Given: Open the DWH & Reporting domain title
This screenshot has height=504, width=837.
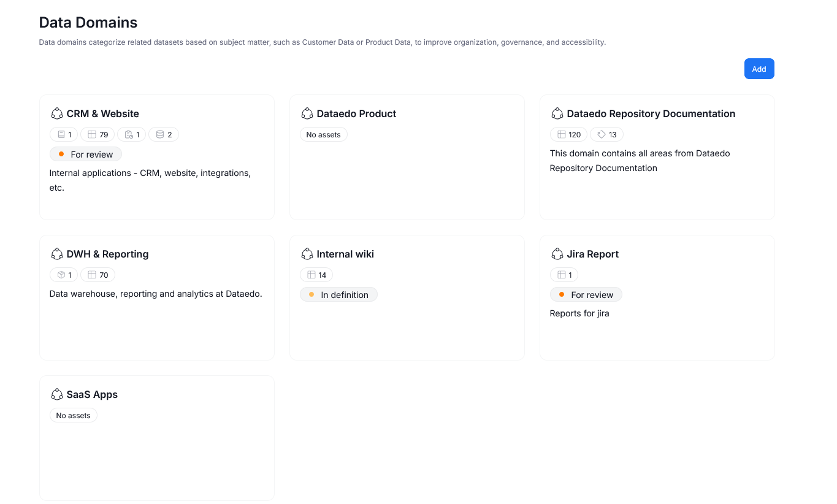Looking at the screenshot, I should 107,254.
